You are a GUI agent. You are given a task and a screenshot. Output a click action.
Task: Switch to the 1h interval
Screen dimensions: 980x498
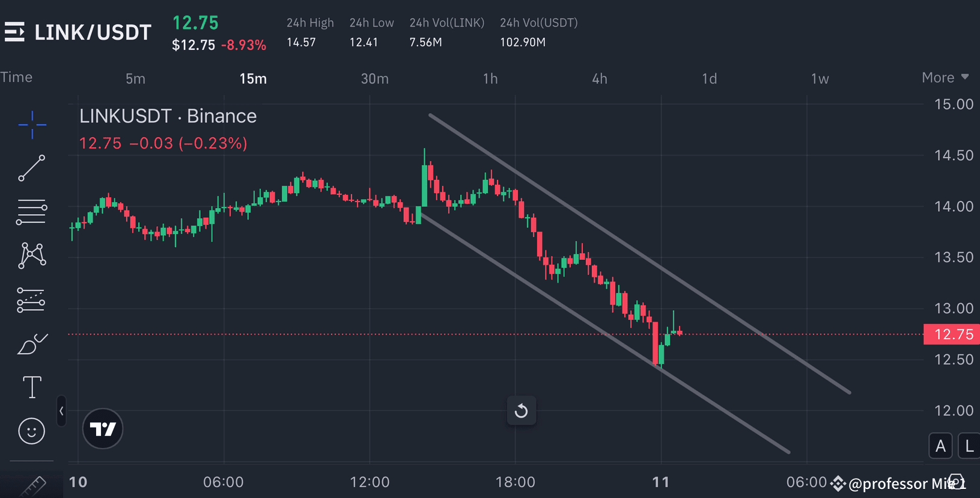[490, 78]
